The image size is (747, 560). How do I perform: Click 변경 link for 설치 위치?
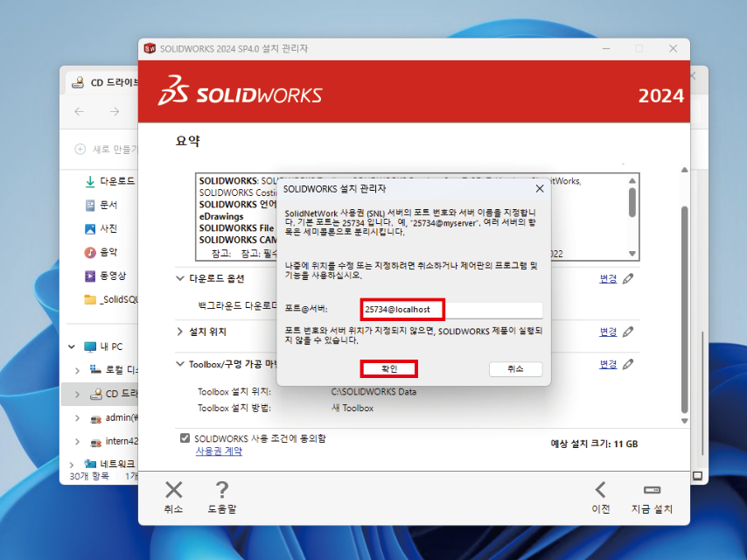tap(608, 332)
